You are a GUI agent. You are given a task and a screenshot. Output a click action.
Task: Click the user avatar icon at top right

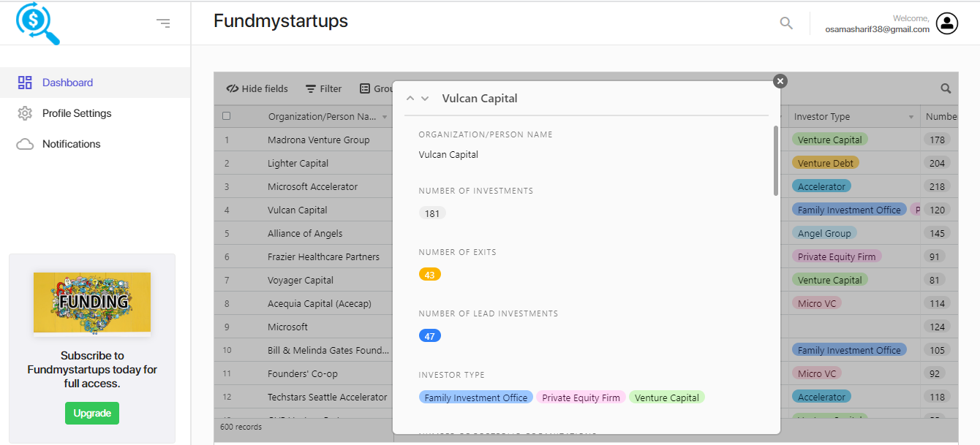[x=946, y=23]
